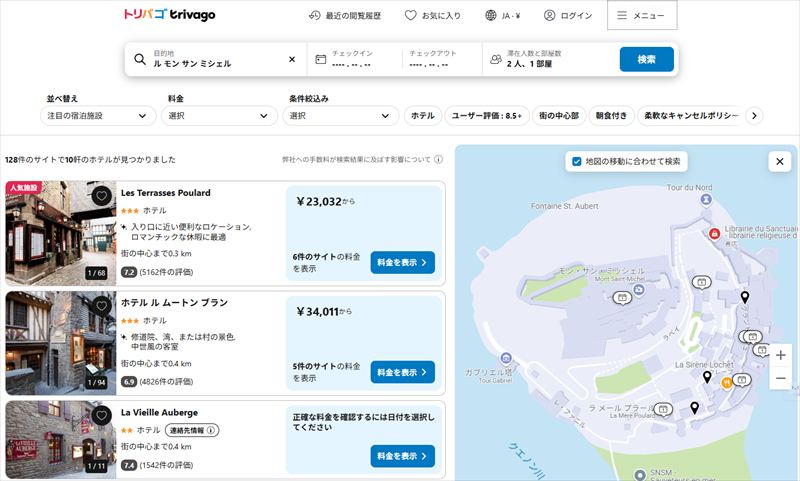Click the orange restaurant marker near La Sirène Lochet
The height and width of the screenshot is (481, 800).
coord(727,383)
